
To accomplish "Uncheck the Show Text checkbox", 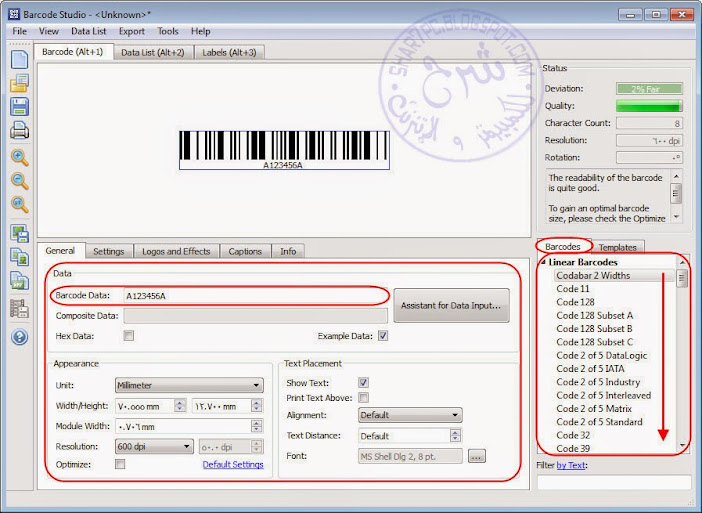I will (363, 383).
